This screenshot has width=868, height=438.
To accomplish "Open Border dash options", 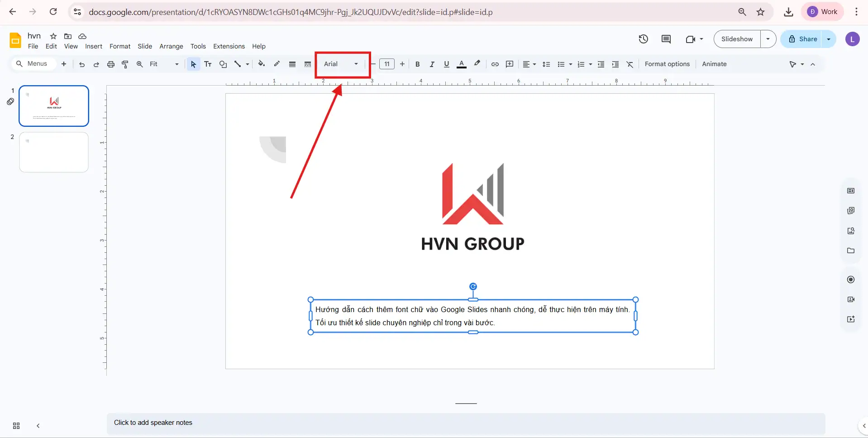I will 308,64.
